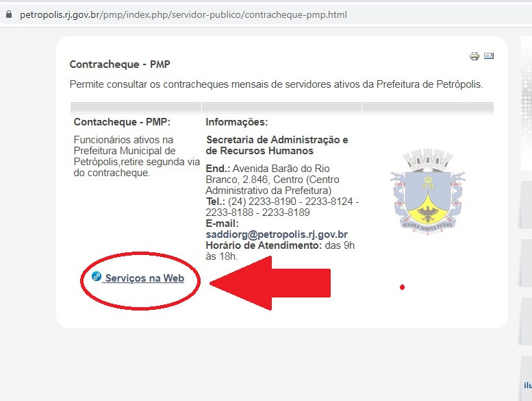Screen dimensions: 532x401
Task: Click the Secretaria de Administração e Recursos Humanos heading
Action: click(277, 145)
